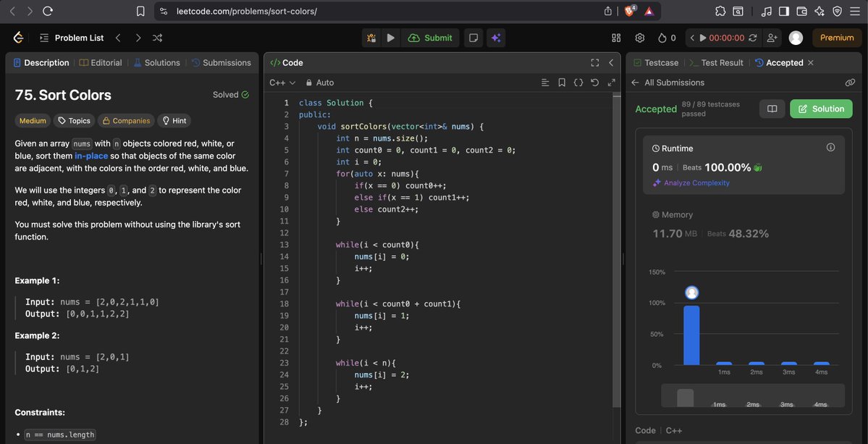The image size is (868, 444).
Task: Reset code with the undo icon
Action: pyautogui.click(x=594, y=83)
